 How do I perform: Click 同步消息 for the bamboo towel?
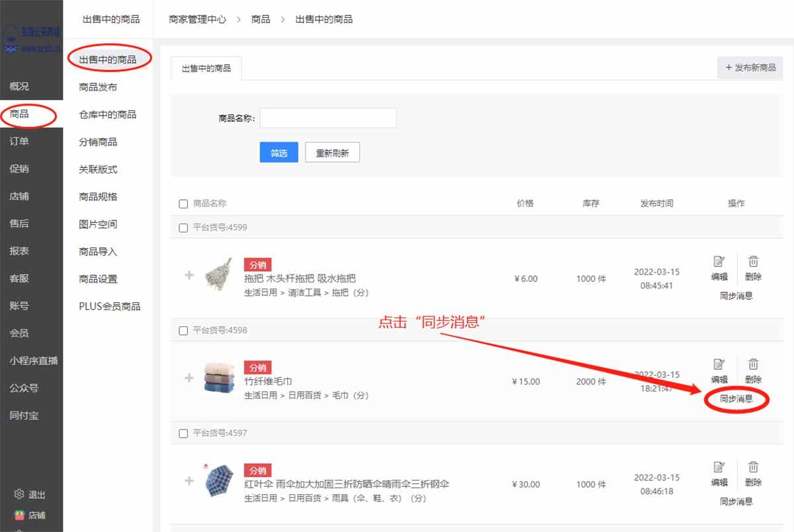pos(736,399)
